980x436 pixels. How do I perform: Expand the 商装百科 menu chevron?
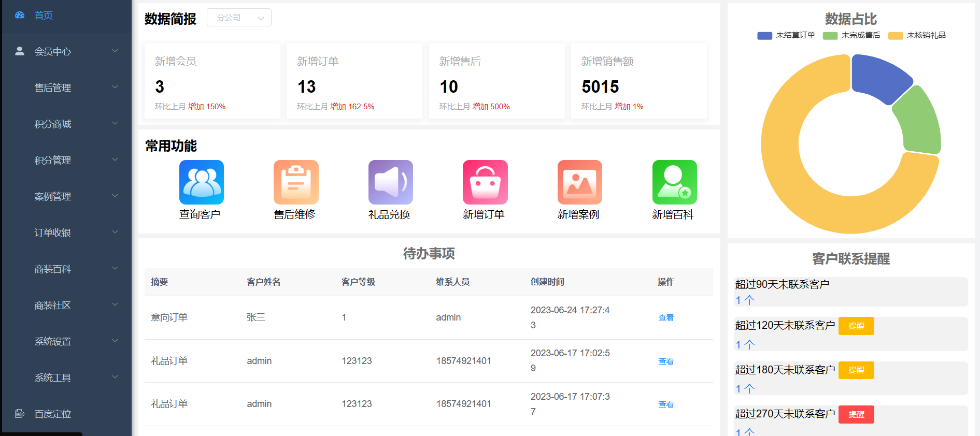(x=115, y=268)
